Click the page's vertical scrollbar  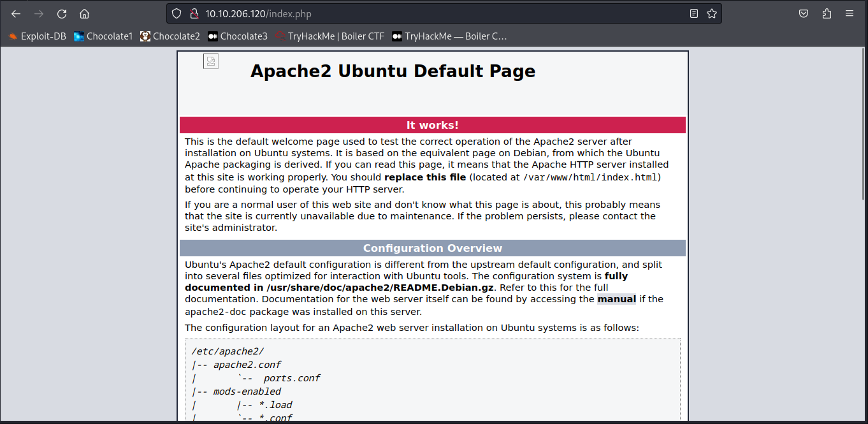point(863,128)
